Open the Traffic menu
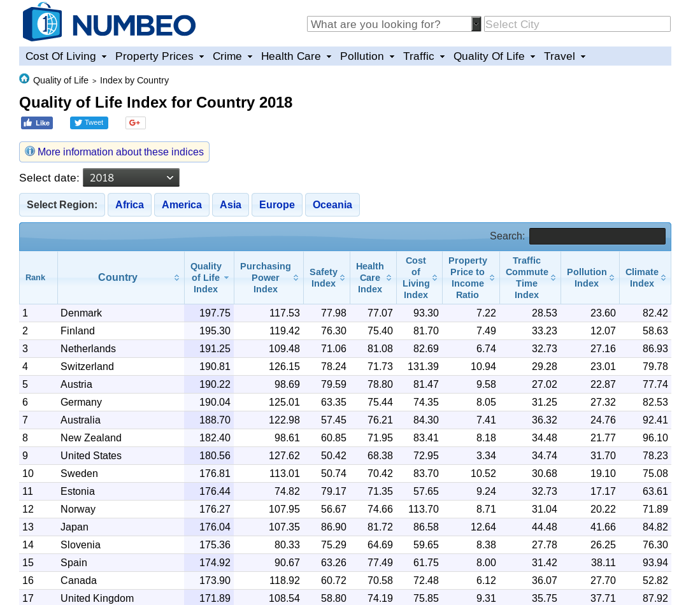Screen dimensions: 700x605 (x=424, y=56)
